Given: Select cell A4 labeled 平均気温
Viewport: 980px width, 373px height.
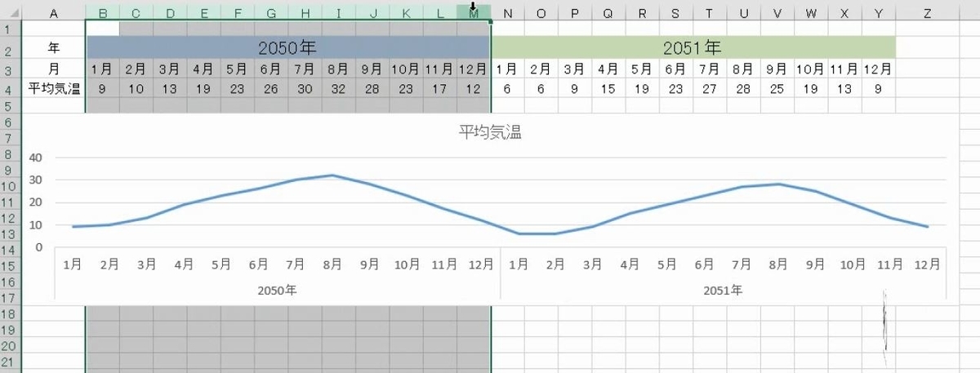Looking at the screenshot, I should pos(53,87).
